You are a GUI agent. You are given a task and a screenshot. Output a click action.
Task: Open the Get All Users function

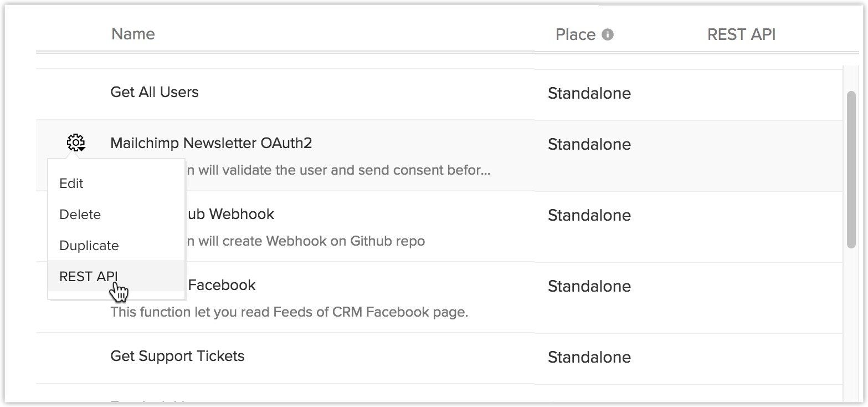click(155, 92)
